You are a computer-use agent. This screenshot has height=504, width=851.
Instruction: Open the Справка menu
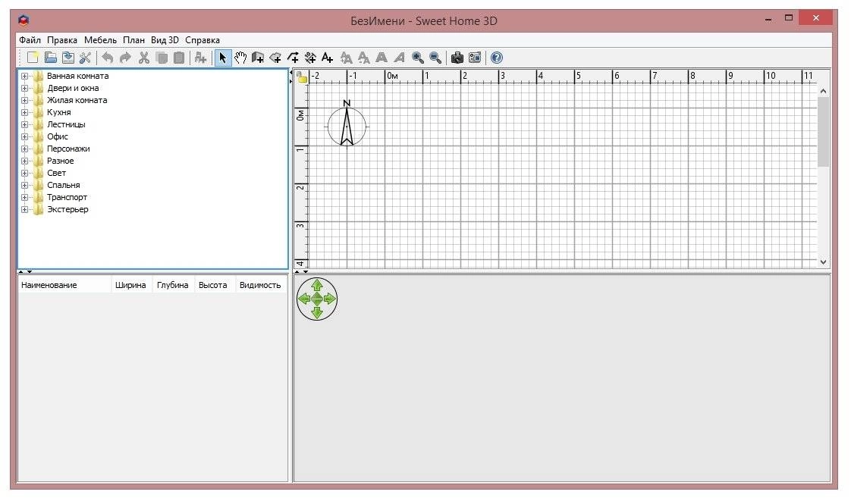coord(203,40)
